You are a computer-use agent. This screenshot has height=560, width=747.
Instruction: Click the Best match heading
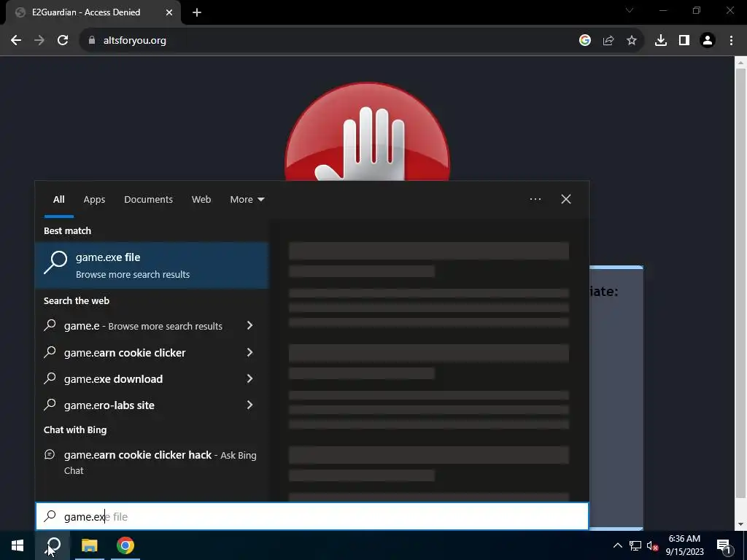67,231
